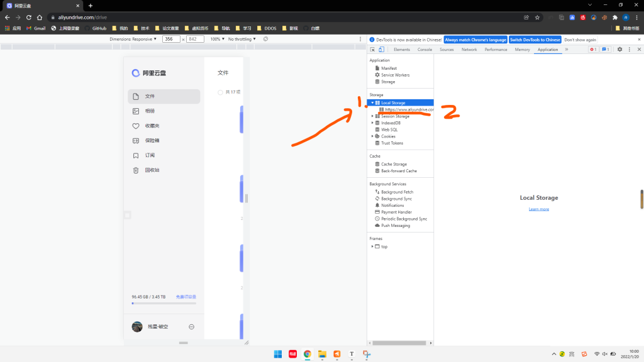The height and width of the screenshot is (362, 644).
Task: Open Cache Storage entry
Action: pyautogui.click(x=394, y=164)
